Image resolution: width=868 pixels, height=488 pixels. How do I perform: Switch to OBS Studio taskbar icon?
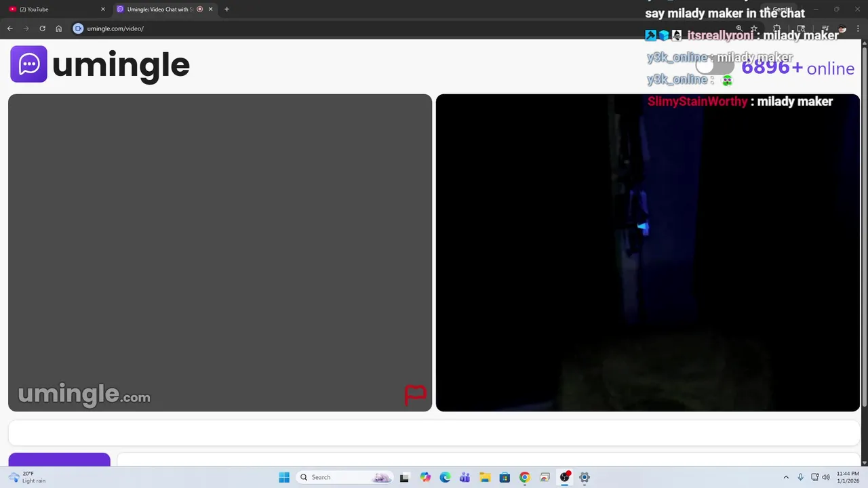coord(564,477)
